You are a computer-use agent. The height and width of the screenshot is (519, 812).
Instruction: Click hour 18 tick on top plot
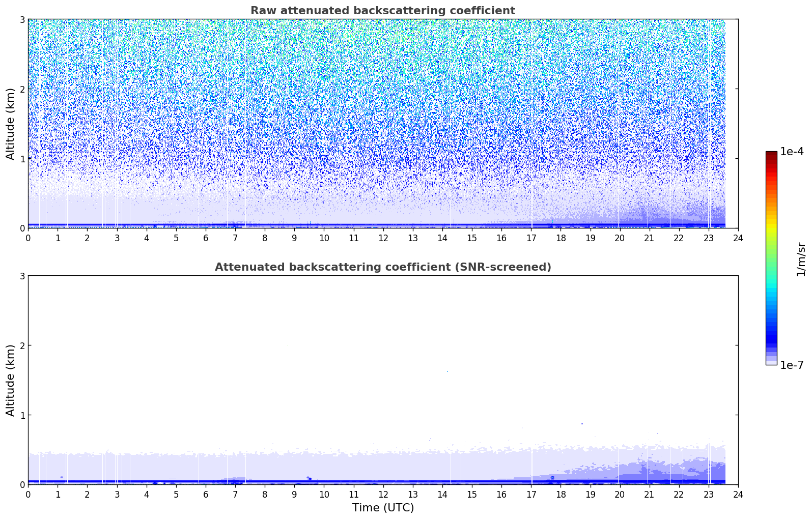point(561,238)
